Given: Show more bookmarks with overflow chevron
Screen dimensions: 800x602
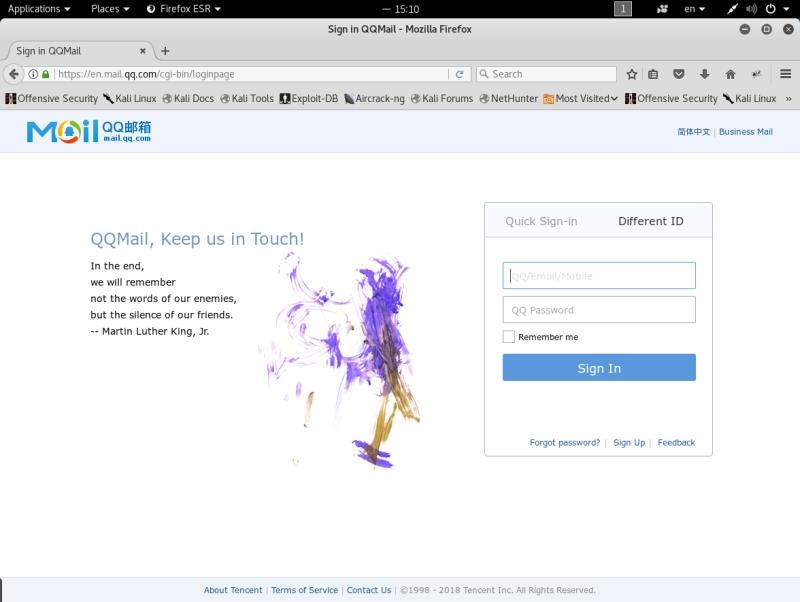Looking at the screenshot, I should [788, 99].
